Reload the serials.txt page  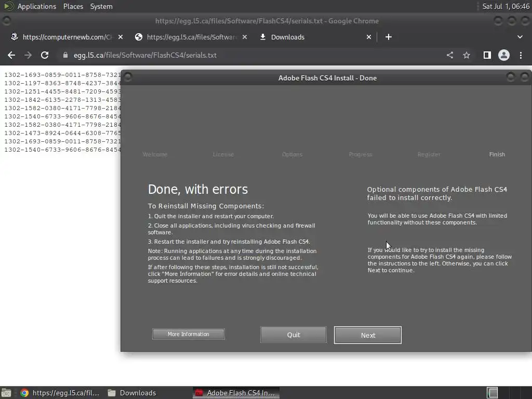click(x=45, y=55)
